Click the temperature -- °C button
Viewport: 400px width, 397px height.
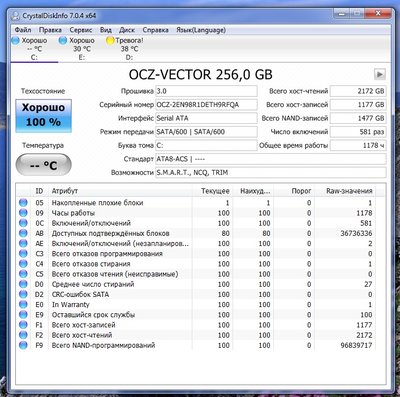[43, 165]
